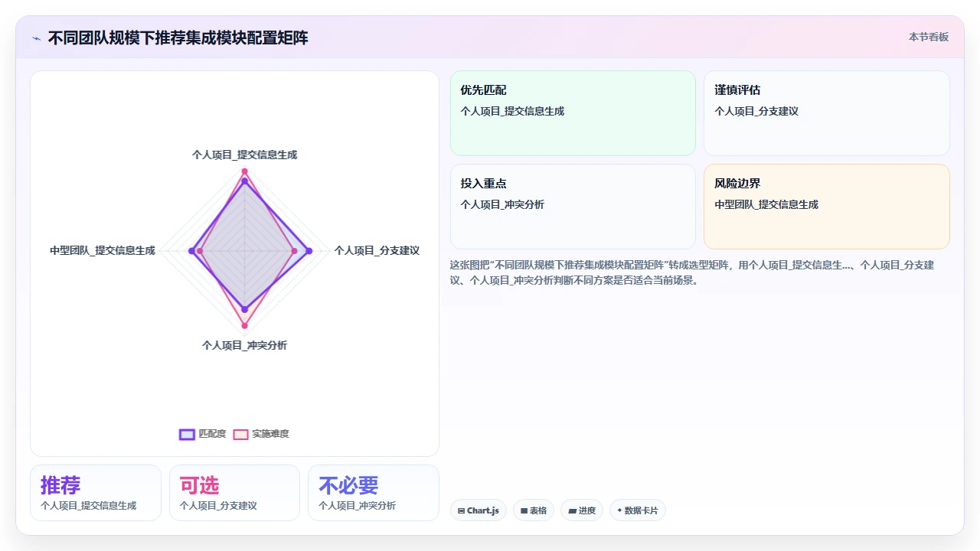Open the 投入重点 card

[573, 207]
